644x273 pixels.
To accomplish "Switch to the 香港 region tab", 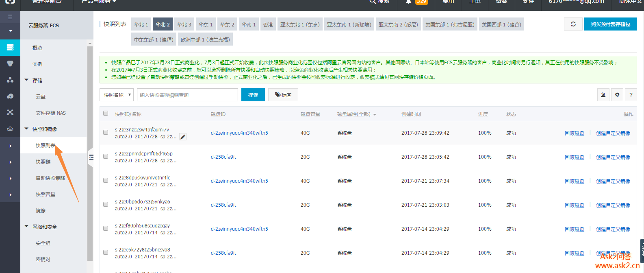I will point(268,24).
